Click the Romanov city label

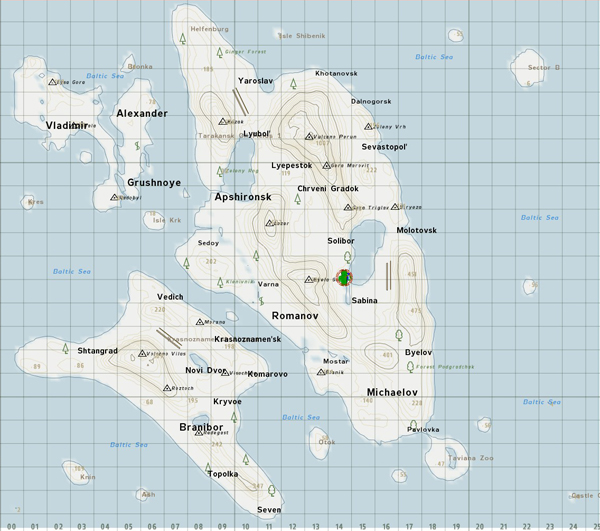tap(295, 315)
